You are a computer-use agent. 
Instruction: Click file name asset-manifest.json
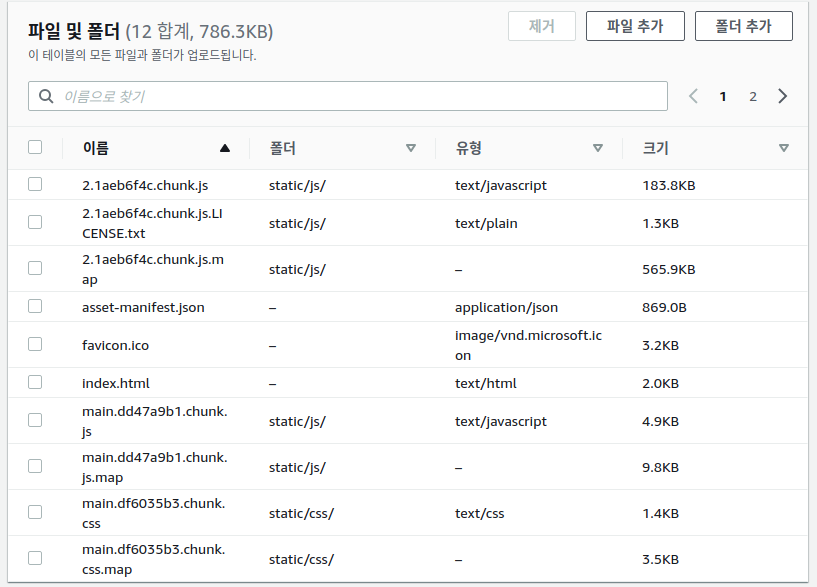tap(143, 307)
